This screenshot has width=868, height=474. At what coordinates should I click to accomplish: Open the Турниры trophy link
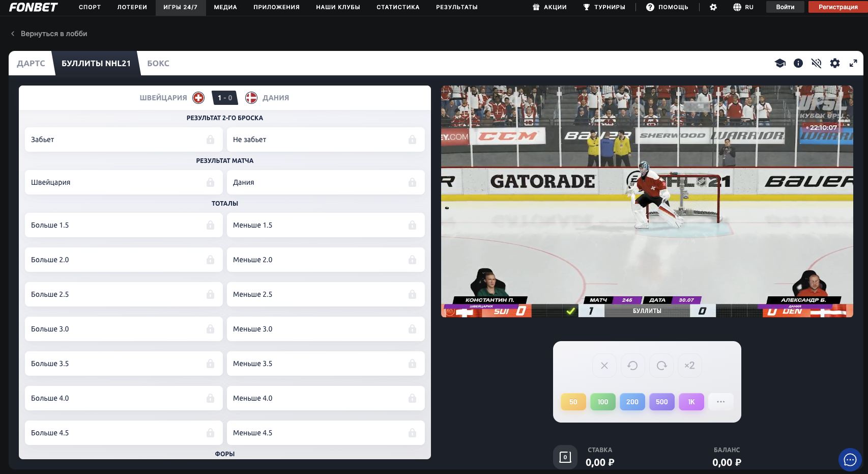[x=604, y=7]
